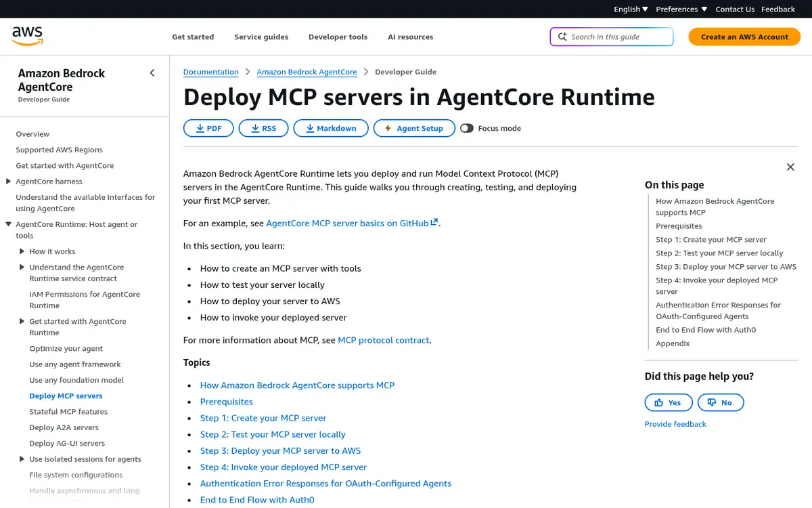Viewport: 812px width, 508px height.
Task: Select Stateful MCP features in sidebar
Action: (x=68, y=412)
